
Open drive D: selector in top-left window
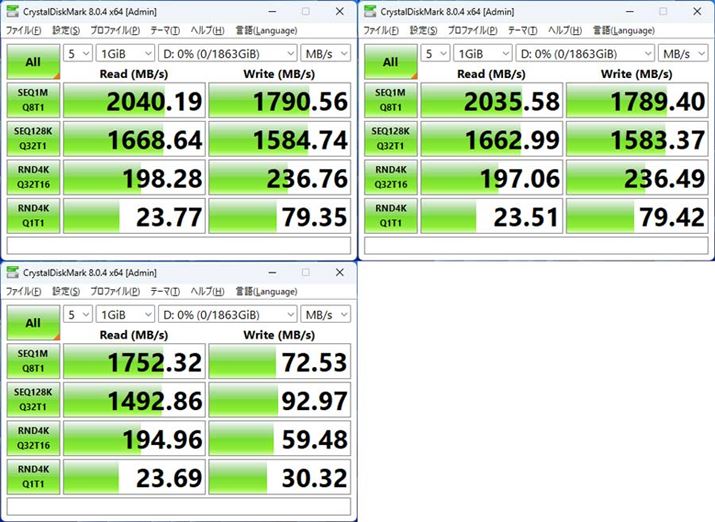(228, 54)
